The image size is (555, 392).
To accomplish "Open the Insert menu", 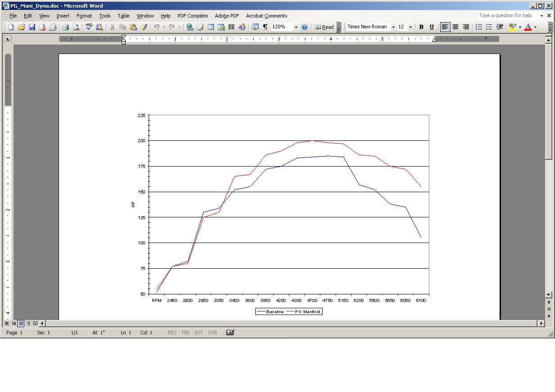I will pyautogui.click(x=63, y=16).
